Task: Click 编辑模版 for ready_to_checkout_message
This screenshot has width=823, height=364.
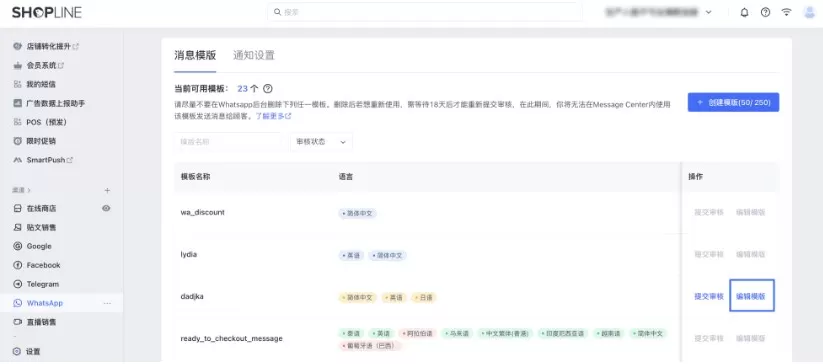Action: 751,338
